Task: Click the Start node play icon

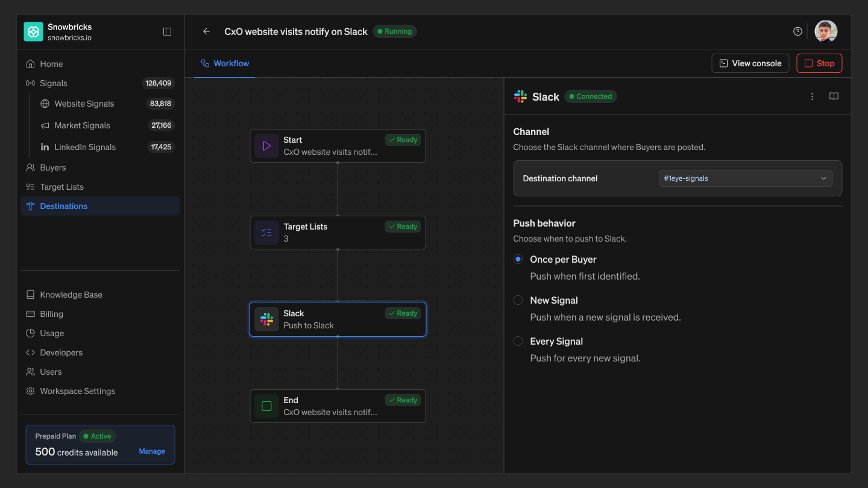Action: [266, 146]
